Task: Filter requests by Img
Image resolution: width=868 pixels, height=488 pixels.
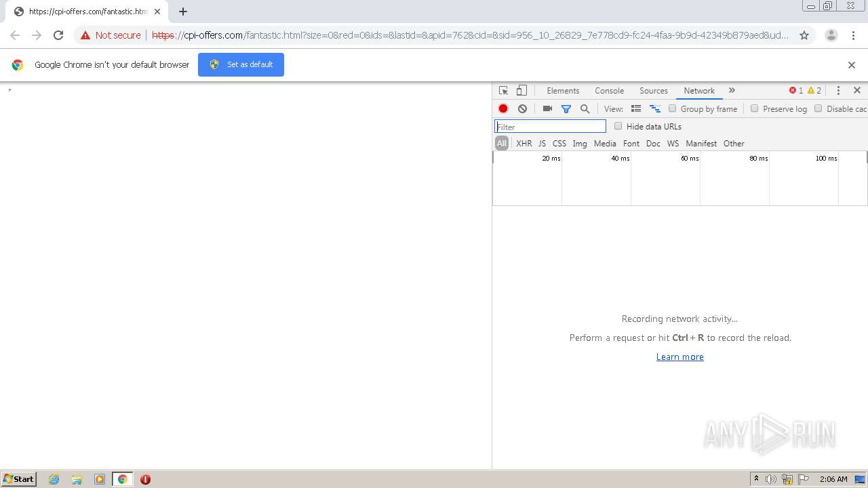Action: [x=580, y=144]
